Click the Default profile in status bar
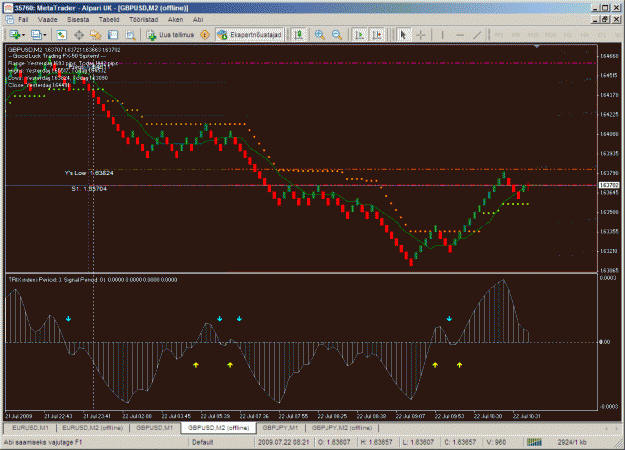 (203, 442)
